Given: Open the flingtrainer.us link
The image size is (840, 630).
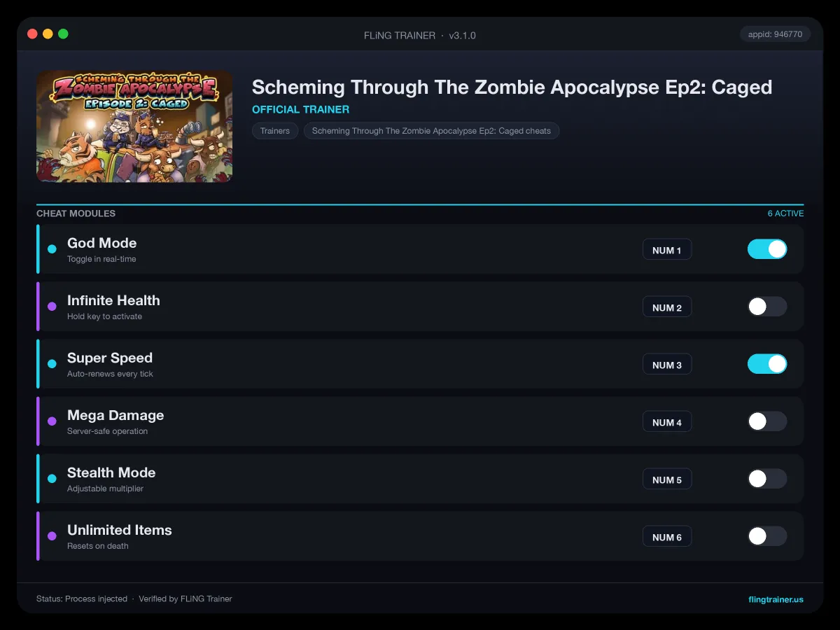Looking at the screenshot, I should coord(776,599).
